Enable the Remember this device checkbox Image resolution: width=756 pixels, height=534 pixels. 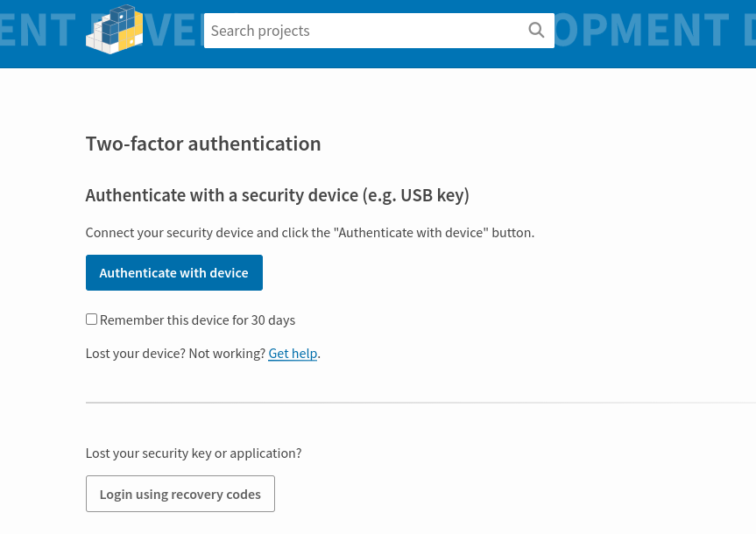click(91, 319)
